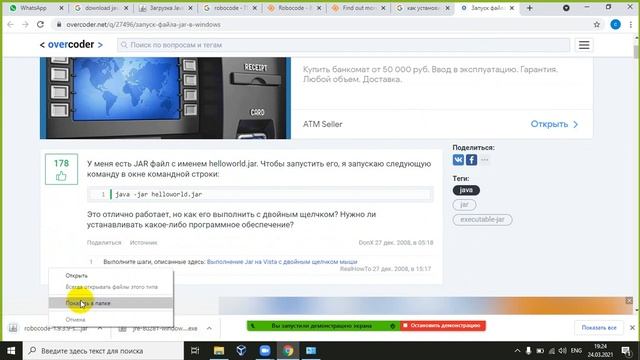This screenshot has height=360, width=640.
Task: Bookmark this page with the star icon
Action: [597, 24]
